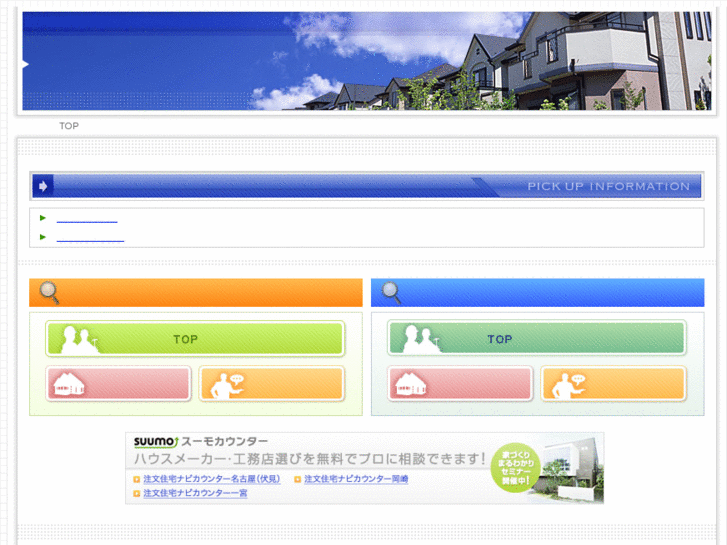Click the magnifier icon on orange header
This screenshot has height=545, width=727.
49,293
